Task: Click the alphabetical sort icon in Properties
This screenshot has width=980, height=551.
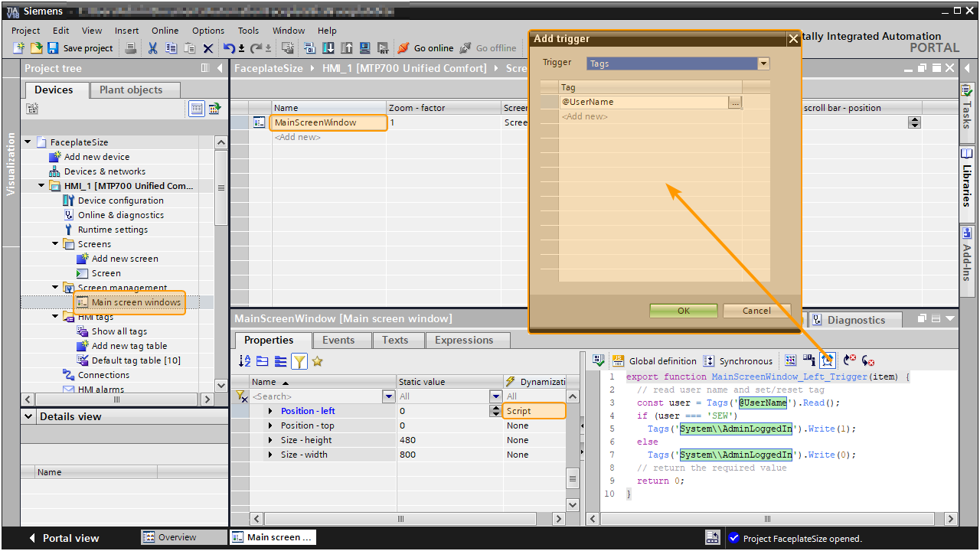Action: point(245,361)
